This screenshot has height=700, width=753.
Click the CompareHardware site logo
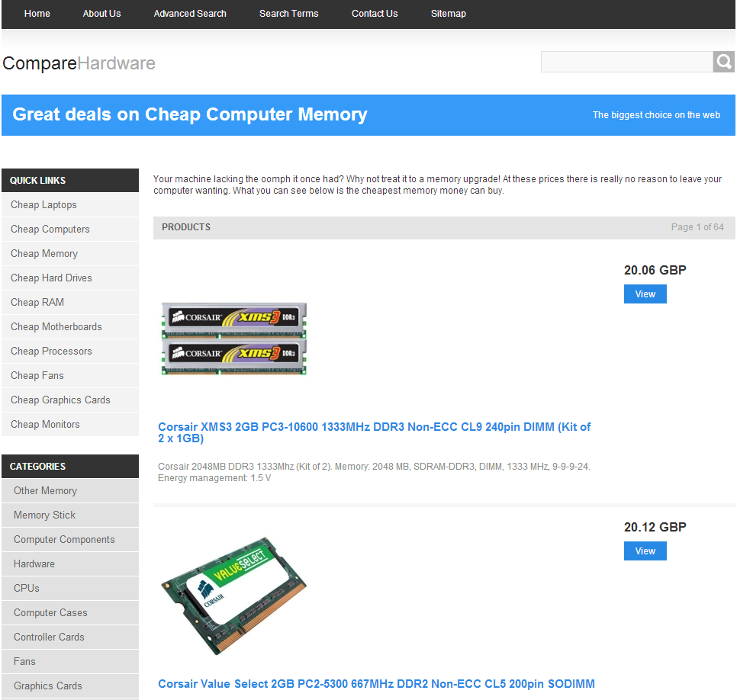pos(79,63)
